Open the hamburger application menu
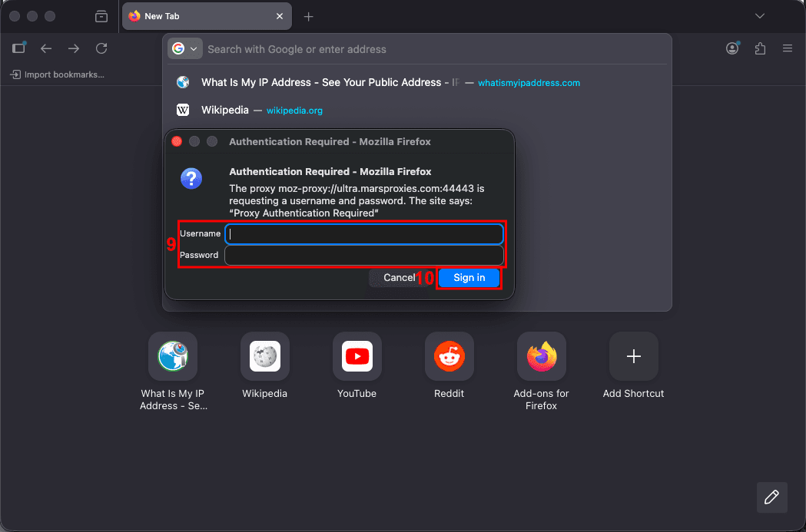Screen dimensions: 806x532 [x=787, y=48]
